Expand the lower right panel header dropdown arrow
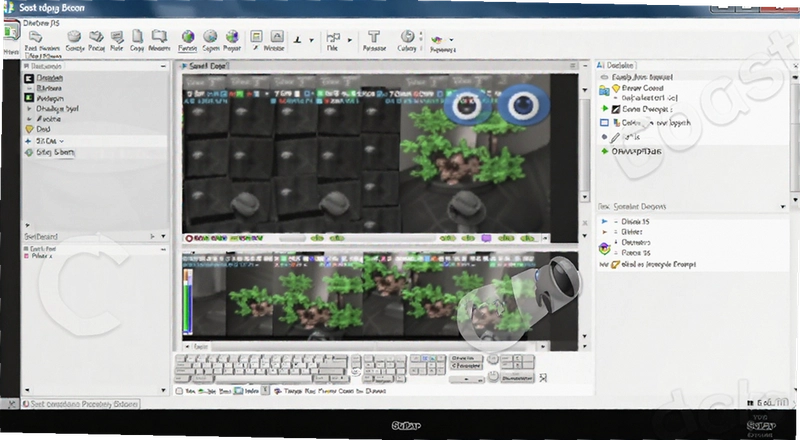Viewport: 800px width, 440px height. (783, 207)
